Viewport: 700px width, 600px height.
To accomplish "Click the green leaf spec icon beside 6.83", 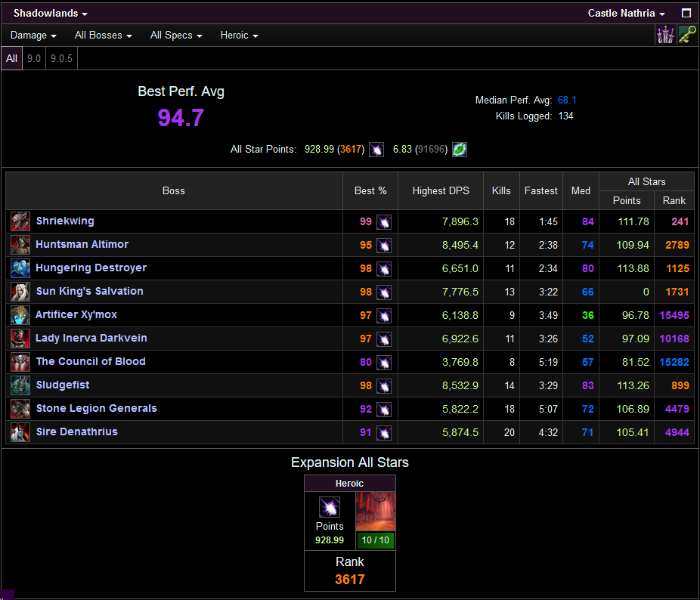I will click(460, 150).
